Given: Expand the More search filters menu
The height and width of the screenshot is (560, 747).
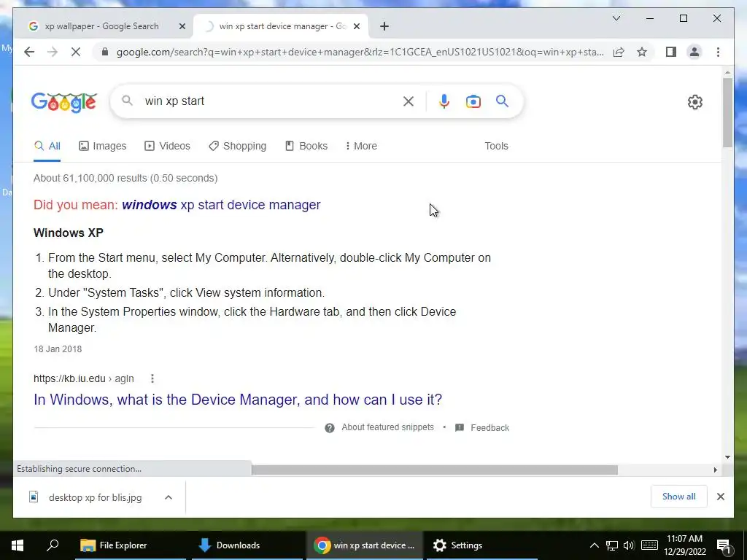Looking at the screenshot, I should (x=361, y=146).
